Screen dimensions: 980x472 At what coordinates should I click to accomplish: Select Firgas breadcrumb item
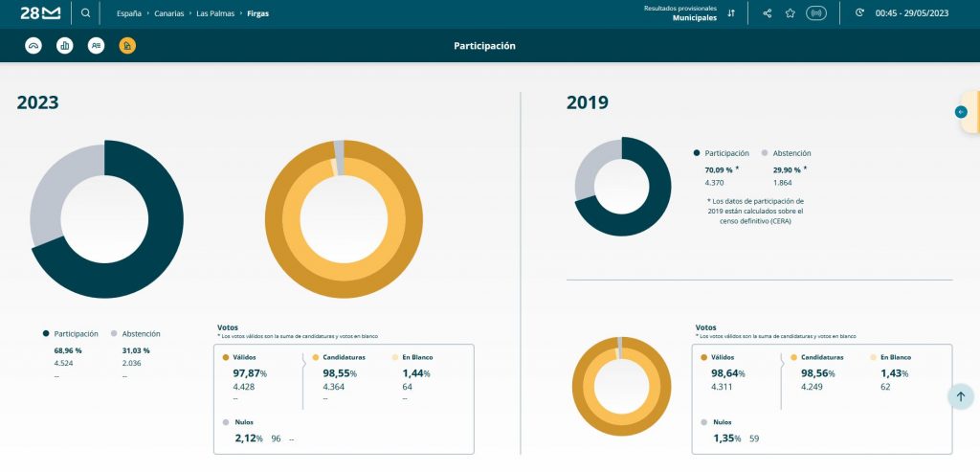coord(257,13)
